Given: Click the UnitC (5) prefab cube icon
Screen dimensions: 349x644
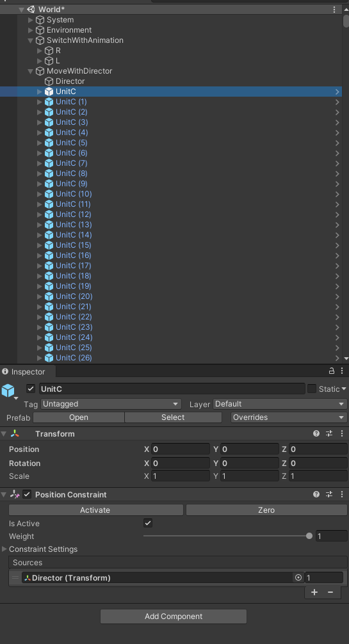Looking at the screenshot, I should tap(49, 143).
